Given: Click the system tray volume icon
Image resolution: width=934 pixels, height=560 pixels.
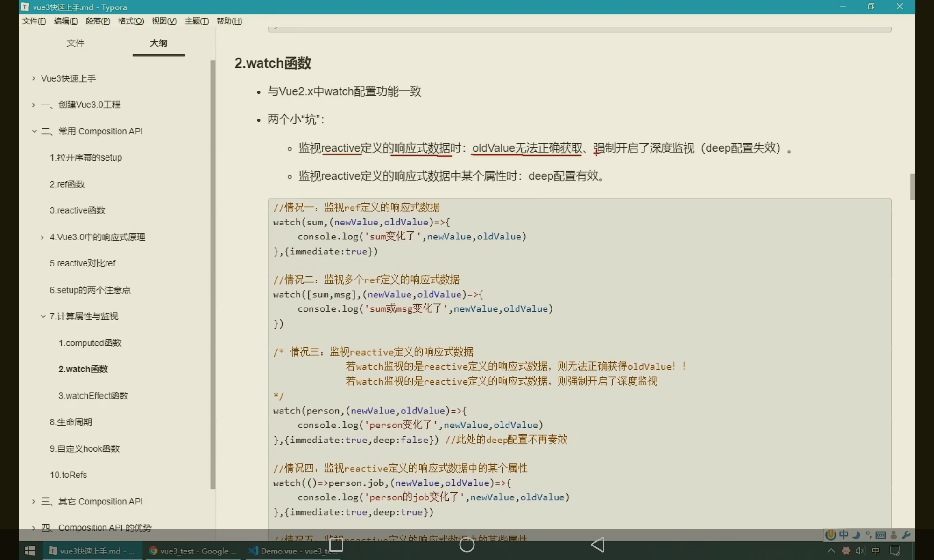Looking at the screenshot, I should (861, 551).
